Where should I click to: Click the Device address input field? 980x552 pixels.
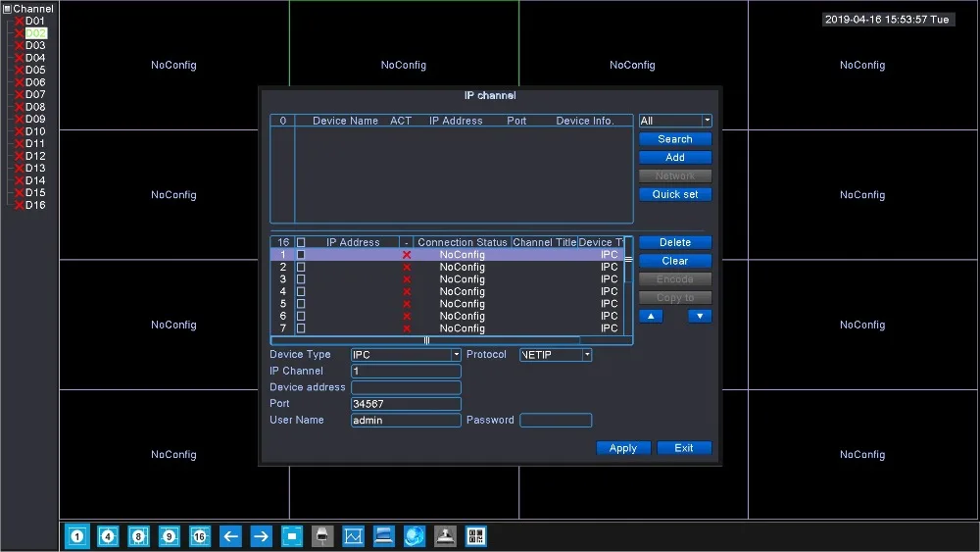point(406,387)
